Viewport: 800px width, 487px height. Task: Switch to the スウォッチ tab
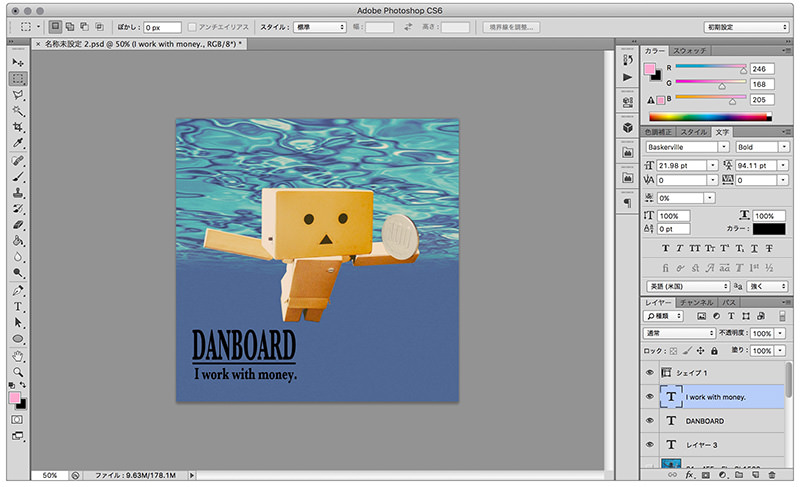(689, 51)
